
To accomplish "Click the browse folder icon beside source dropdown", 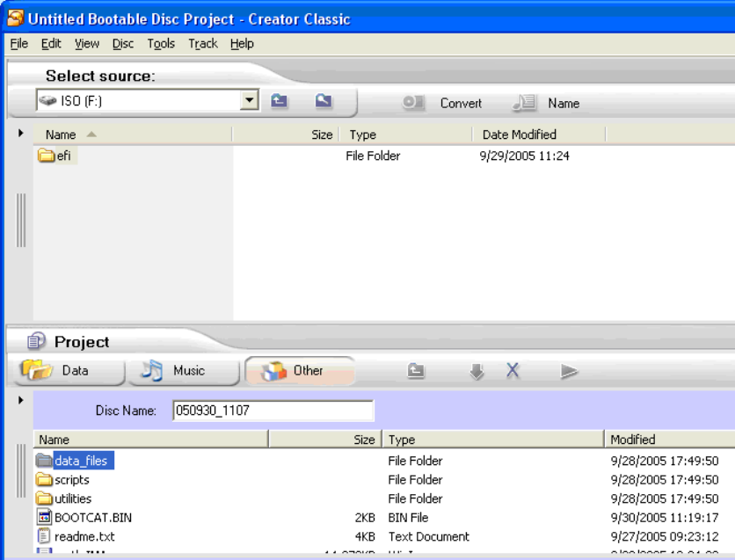I will click(322, 103).
